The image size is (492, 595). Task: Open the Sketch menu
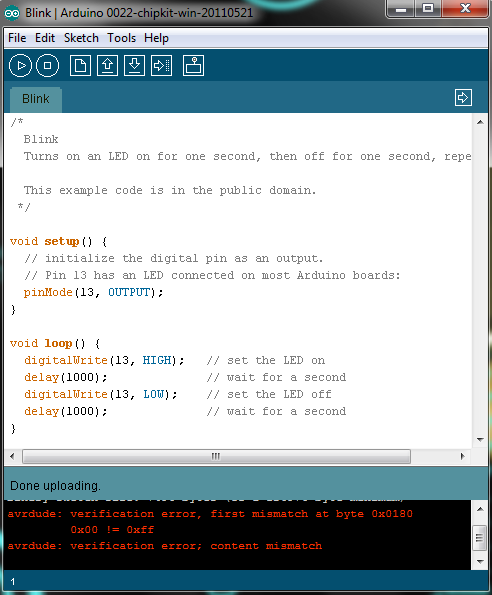81,38
